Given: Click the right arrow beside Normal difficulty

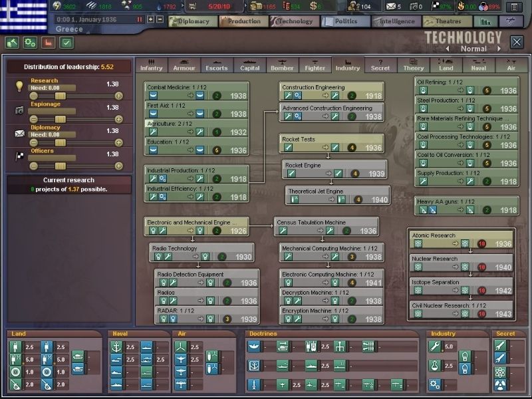Looking at the screenshot, I should point(499,49).
